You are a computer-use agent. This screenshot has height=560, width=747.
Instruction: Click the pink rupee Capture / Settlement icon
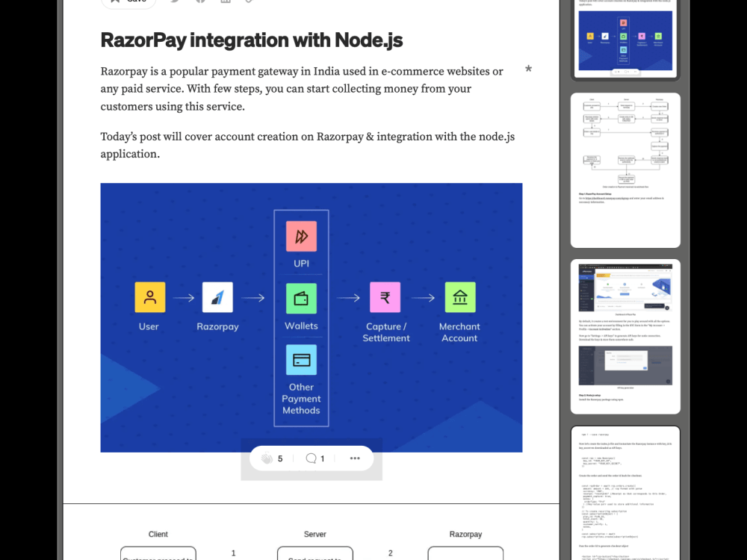coord(385,297)
